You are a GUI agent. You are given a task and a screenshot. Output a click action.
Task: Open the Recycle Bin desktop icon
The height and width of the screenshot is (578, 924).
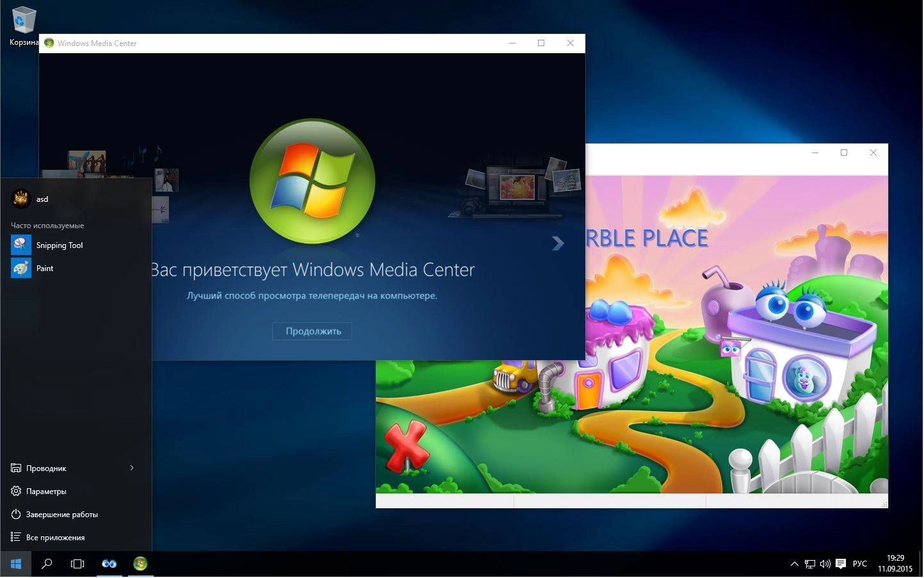click(x=24, y=26)
